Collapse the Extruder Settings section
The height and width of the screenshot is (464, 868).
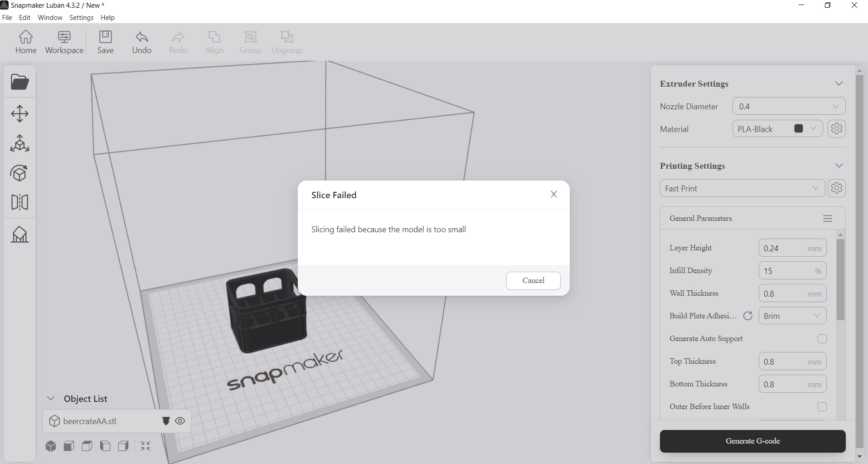click(x=839, y=83)
